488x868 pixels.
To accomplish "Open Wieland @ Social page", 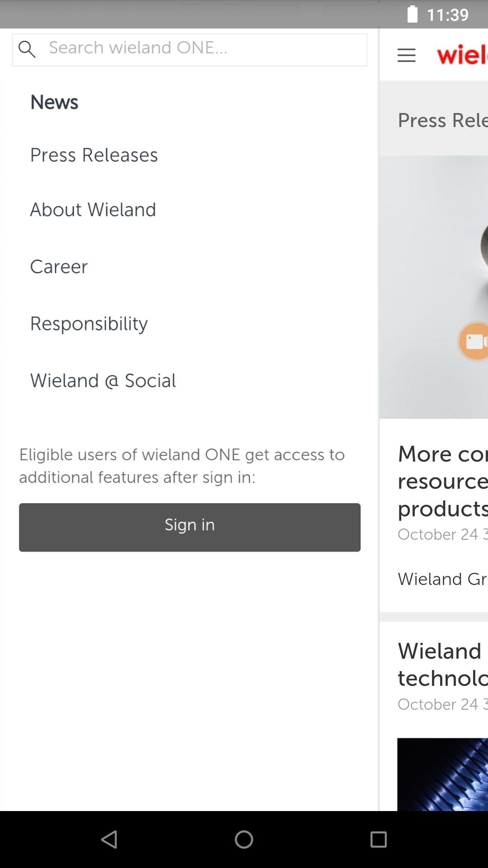I will (x=103, y=381).
